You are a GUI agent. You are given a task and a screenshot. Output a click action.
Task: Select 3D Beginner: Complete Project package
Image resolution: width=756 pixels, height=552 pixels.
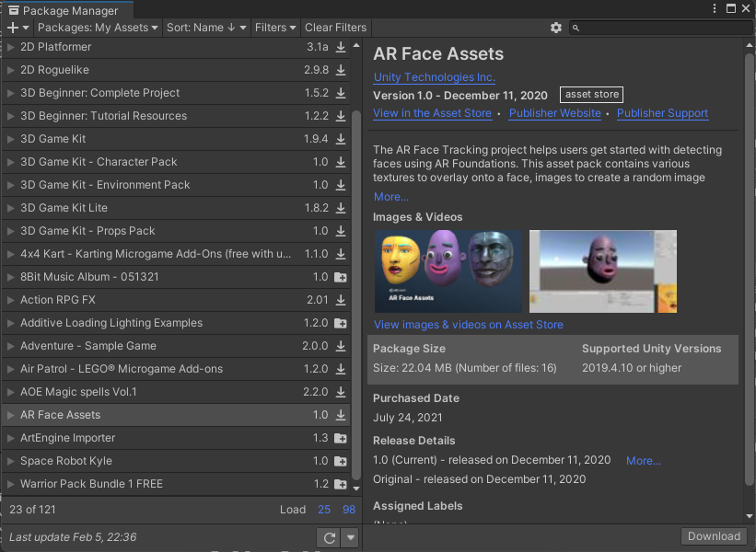176,93
